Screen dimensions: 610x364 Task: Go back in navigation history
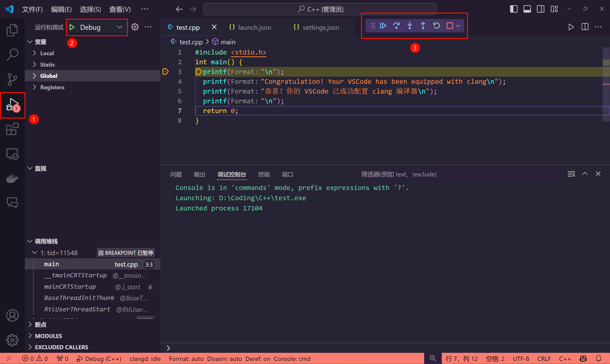[x=179, y=9]
